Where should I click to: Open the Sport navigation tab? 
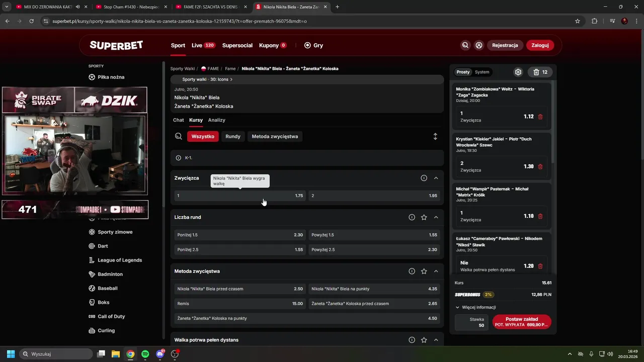pos(178,45)
